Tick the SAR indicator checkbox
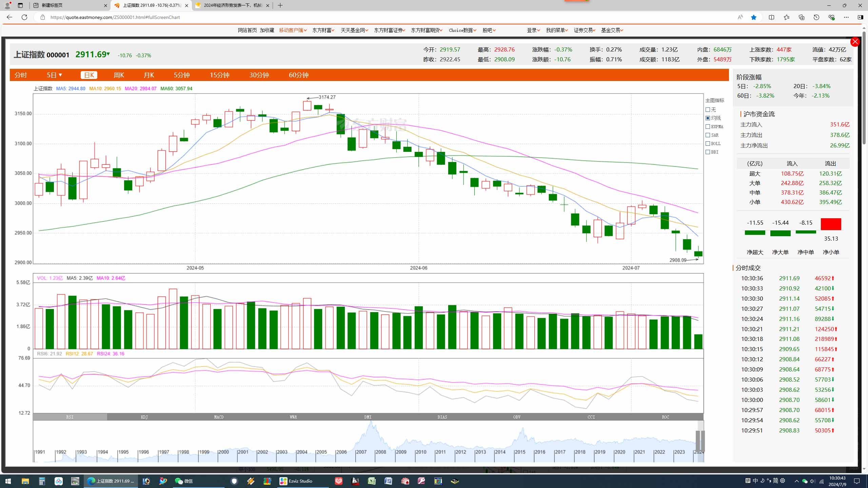The height and width of the screenshot is (488, 868). [708, 135]
